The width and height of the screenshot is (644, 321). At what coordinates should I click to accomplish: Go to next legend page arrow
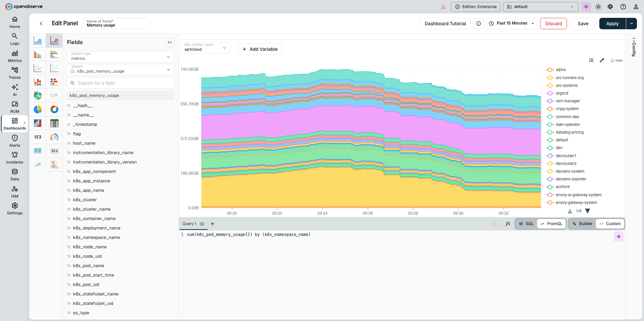coord(588,211)
